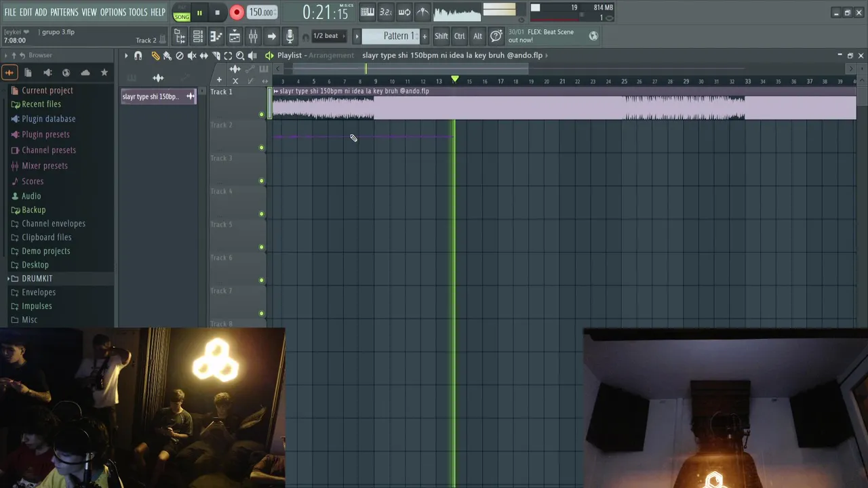868x488 pixels.
Task: Select the Mute tool in playlist
Action: pyautogui.click(x=192, y=56)
